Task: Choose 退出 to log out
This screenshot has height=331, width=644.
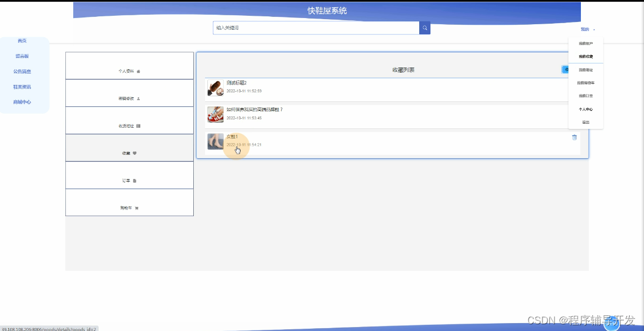Action: tap(585, 122)
